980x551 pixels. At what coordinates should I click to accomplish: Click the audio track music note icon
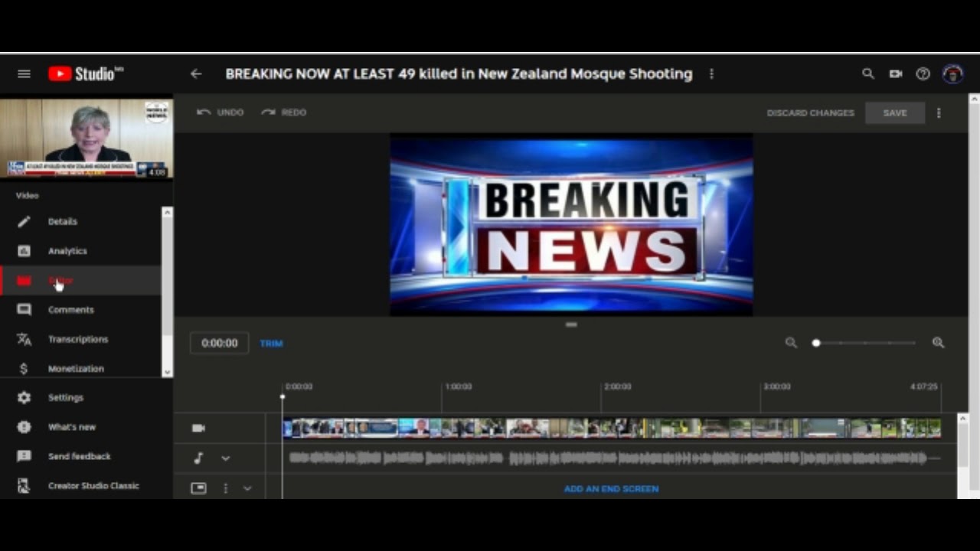[x=198, y=458]
